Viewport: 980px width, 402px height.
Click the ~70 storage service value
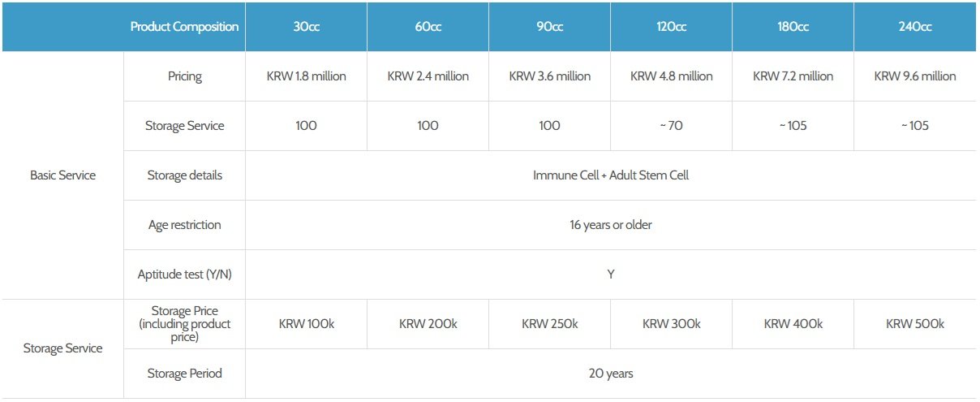[x=671, y=126]
